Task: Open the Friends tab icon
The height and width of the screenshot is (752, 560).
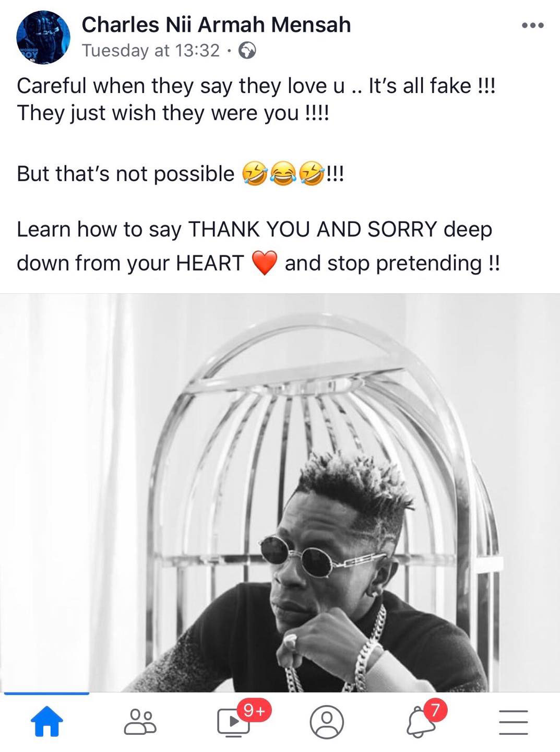Action: 140,722
